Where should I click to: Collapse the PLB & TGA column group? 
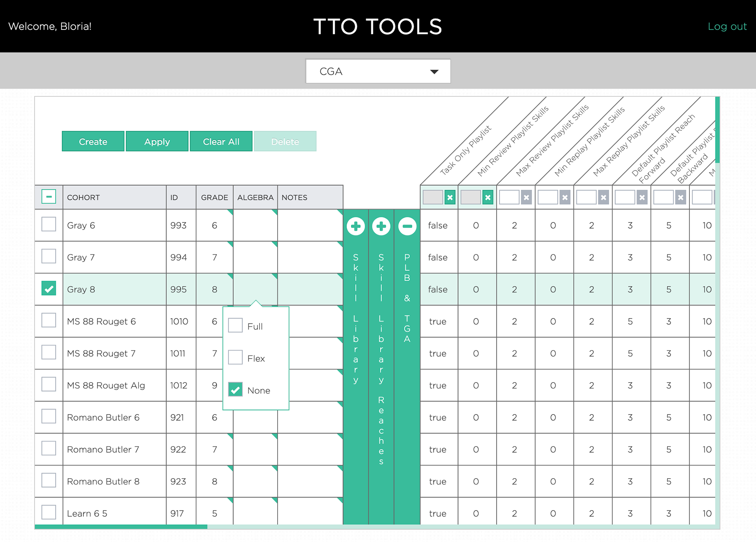tap(407, 226)
